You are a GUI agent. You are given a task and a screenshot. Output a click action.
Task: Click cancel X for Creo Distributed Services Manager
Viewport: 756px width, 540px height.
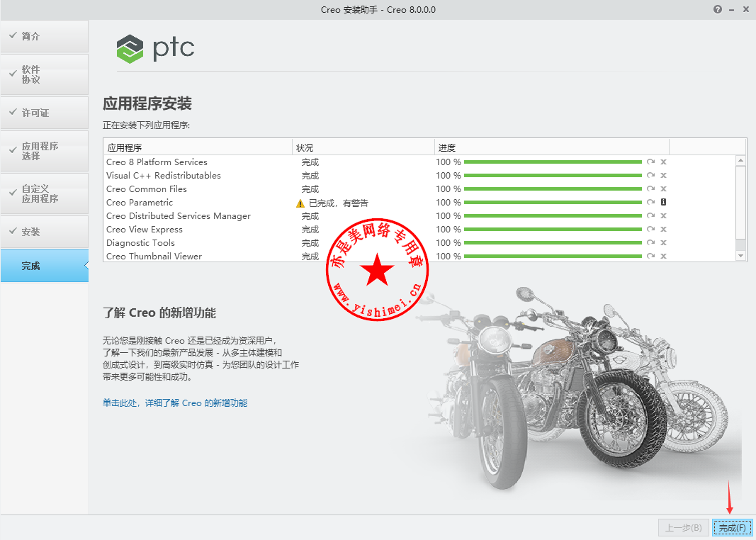pos(663,216)
